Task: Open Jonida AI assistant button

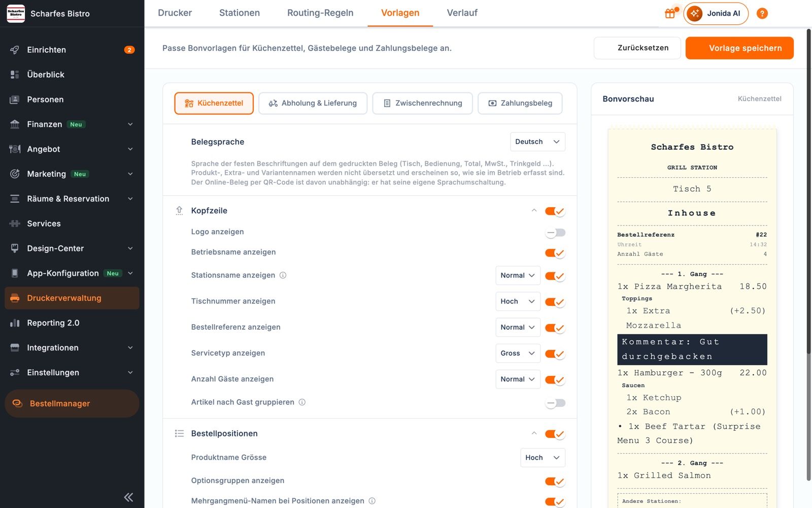Action: [x=716, y=14]
